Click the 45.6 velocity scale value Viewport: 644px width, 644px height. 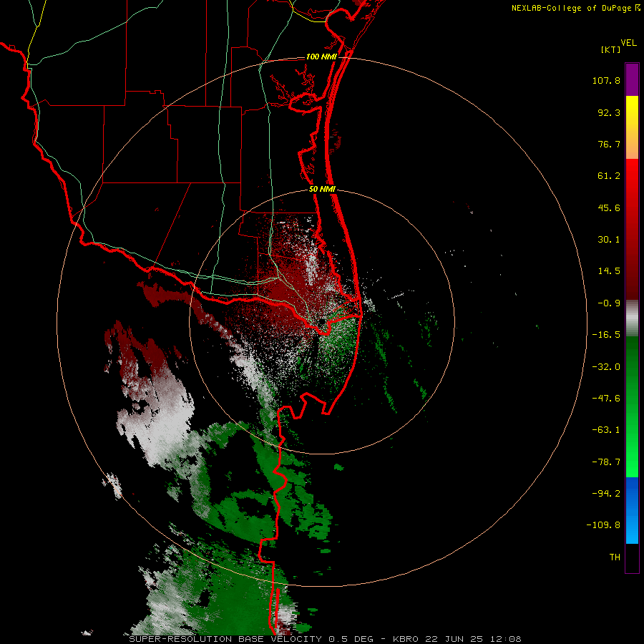(609, 208)
